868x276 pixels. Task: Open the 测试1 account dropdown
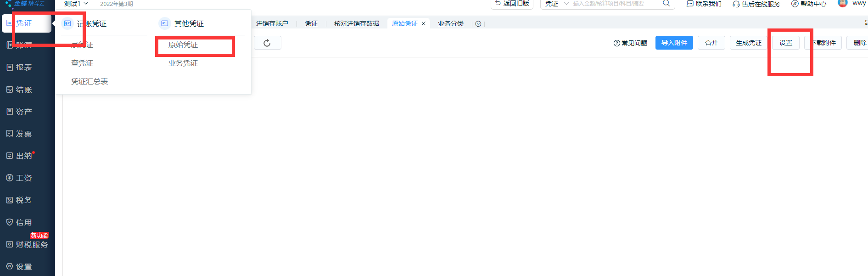pyautogui.click(x=76, y=4)
